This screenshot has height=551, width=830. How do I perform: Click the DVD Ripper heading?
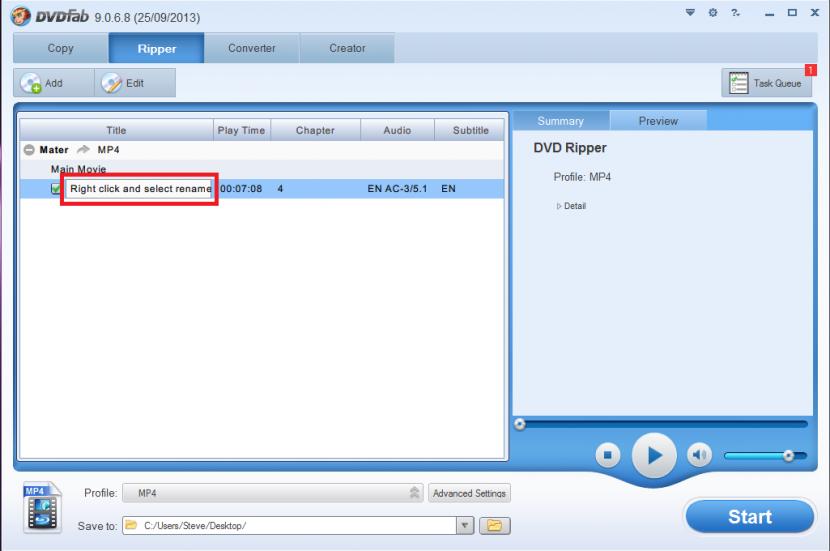570,148
